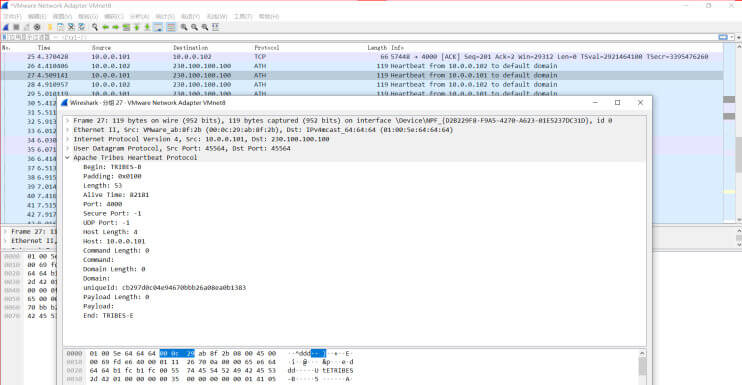Image resolution: width=742 pixels, height=385 pixels.
Task: Sort packet list by Protocol column
Action: tap(267, 48)
